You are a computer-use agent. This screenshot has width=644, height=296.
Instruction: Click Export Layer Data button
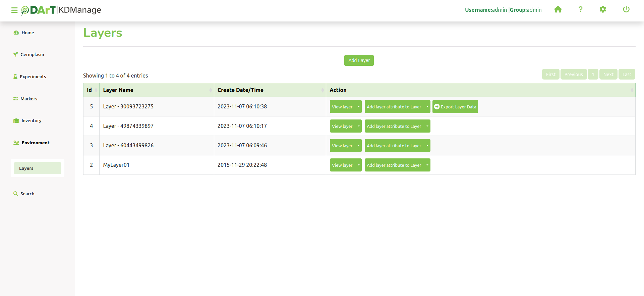click(455, 107)
